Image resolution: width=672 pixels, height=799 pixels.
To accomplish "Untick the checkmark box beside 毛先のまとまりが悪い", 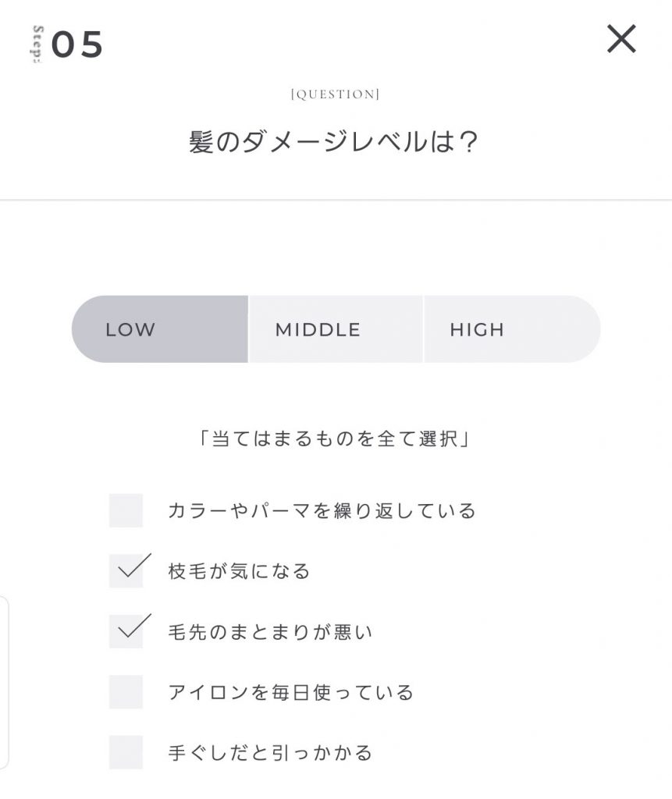I will tap(126, 631).
